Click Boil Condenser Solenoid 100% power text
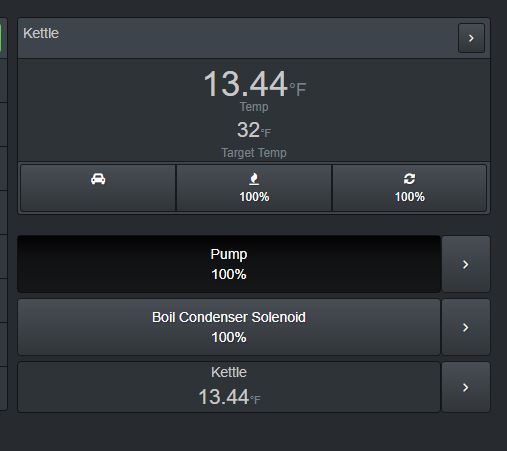This screenshot has height=451, width=507. pos(229,337)
